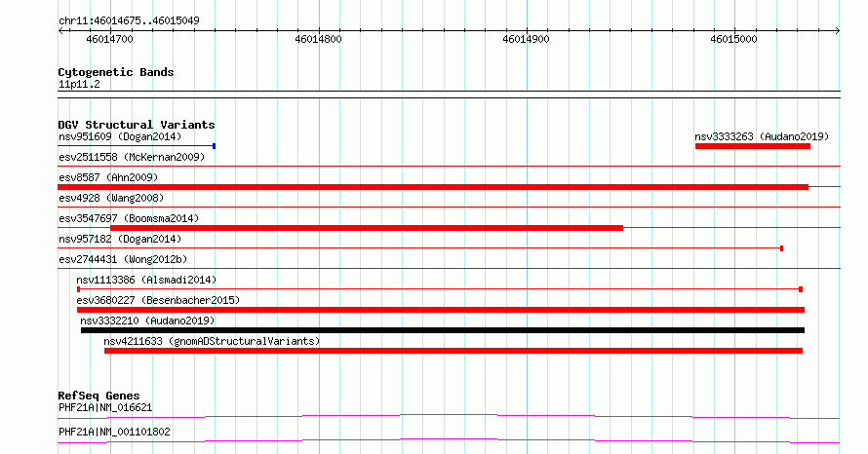Select the red esv3547697 variant bar
The height and width of the screenshot is (454, 868).
tap(367, 228)
